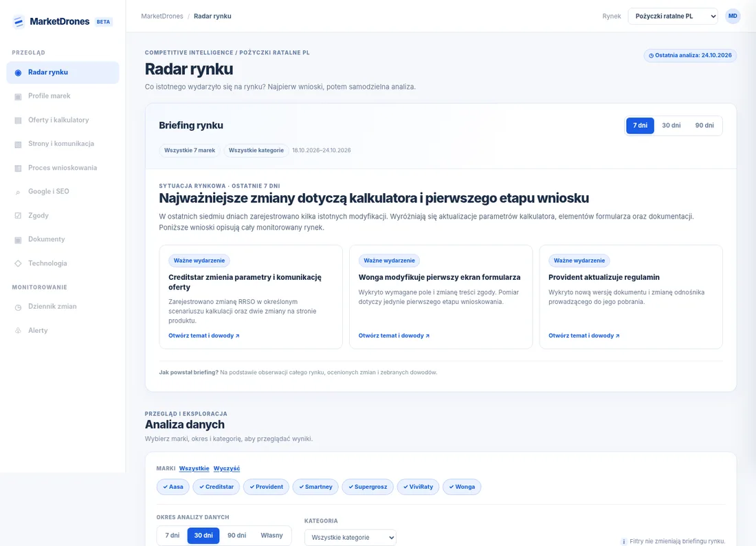Viewport: 756px width, 546px height.
Task: Select 30 dni in Okres analizy danych
Action: (203, 536)
